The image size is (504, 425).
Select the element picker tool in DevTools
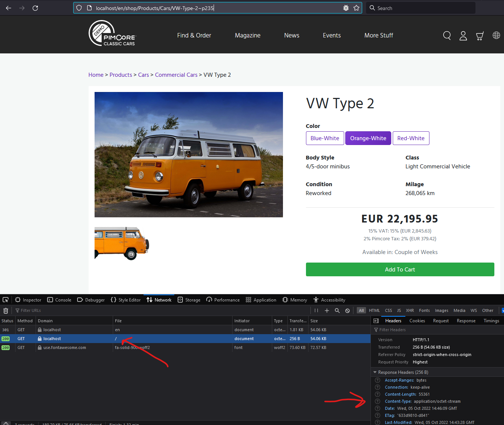[5, 299]
